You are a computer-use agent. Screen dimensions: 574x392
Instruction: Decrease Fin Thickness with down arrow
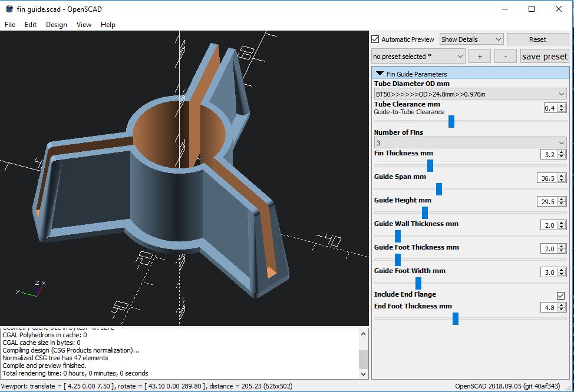point(562,157)
